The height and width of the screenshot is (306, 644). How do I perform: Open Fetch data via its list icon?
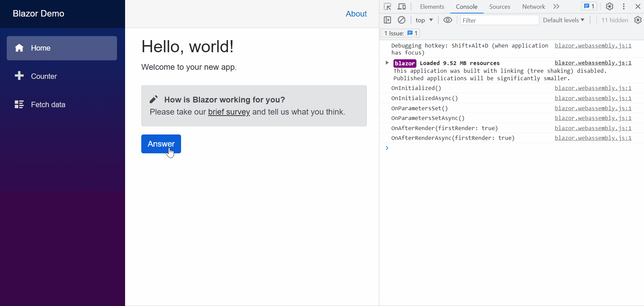coord(20,104)
